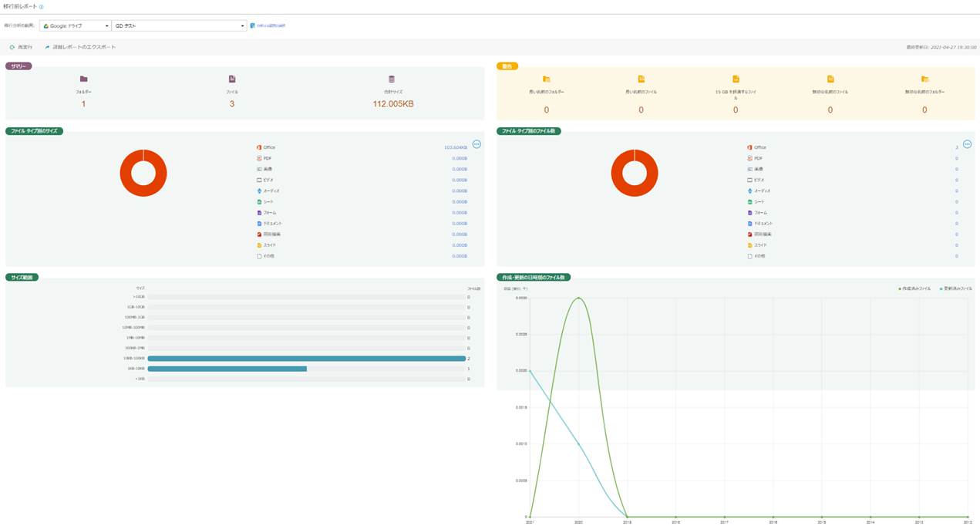Click the オーディオ icon in the file-count-by-type legend
The image size is (980, 526).
pyautogui.click(x=749, y=191)
